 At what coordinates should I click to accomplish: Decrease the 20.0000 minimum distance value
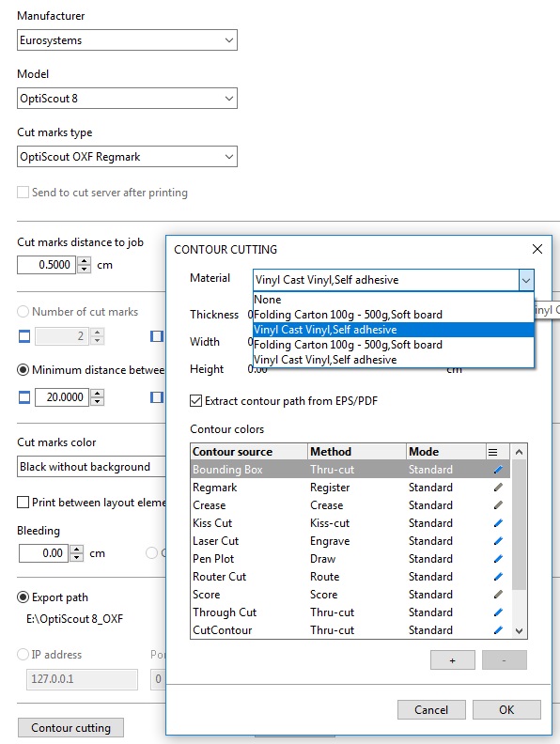(98, 401)
